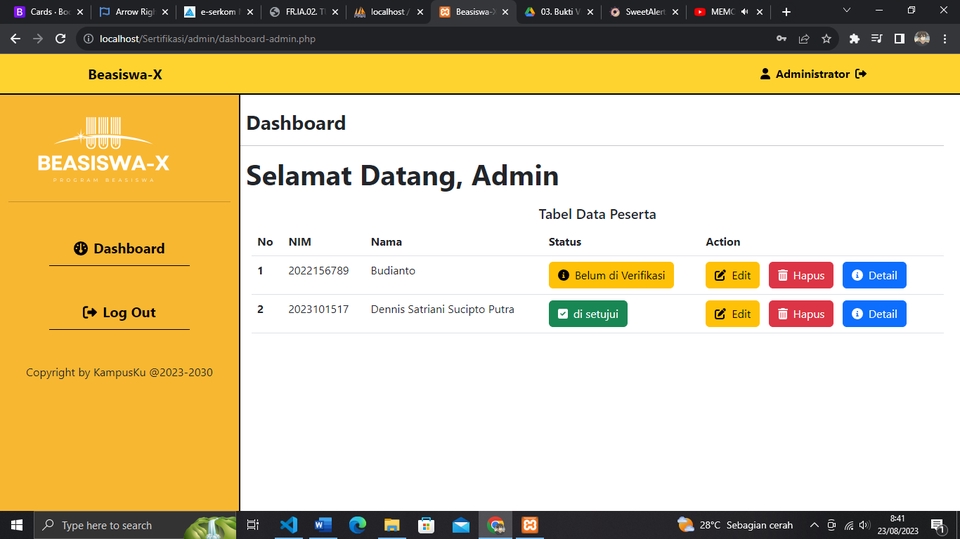Viewport: 960px width, 539px height.
Task: Open the saved password key icon
Action: point(781,39)
